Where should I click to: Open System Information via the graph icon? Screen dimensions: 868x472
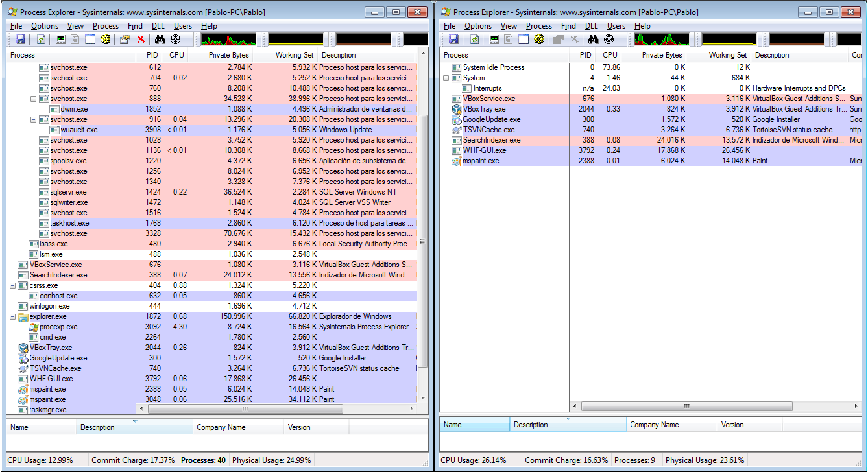point(60,40)
